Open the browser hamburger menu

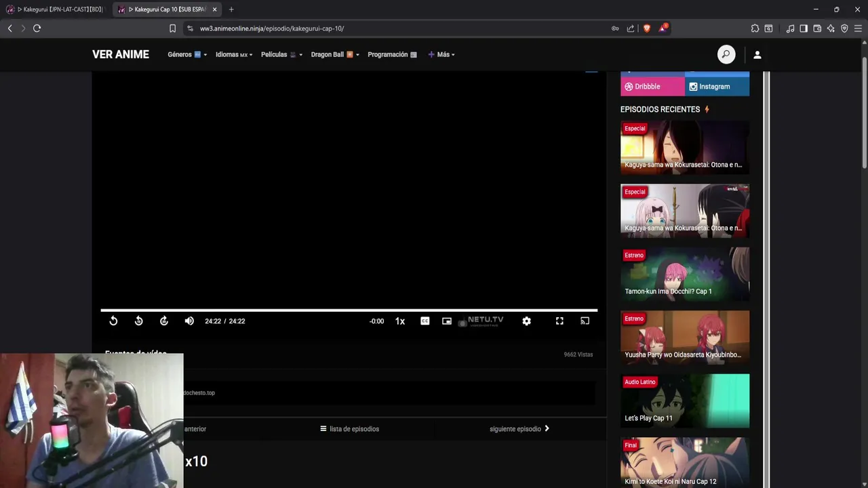858,28
